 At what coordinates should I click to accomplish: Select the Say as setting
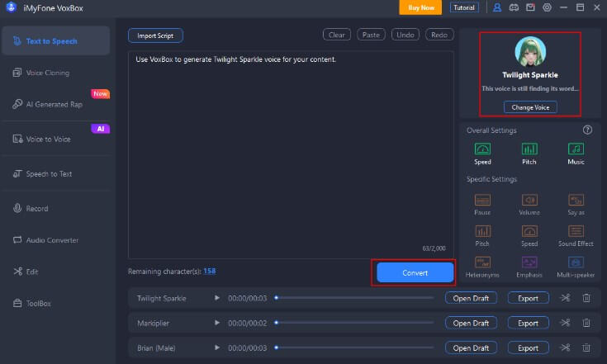(576, 205)
